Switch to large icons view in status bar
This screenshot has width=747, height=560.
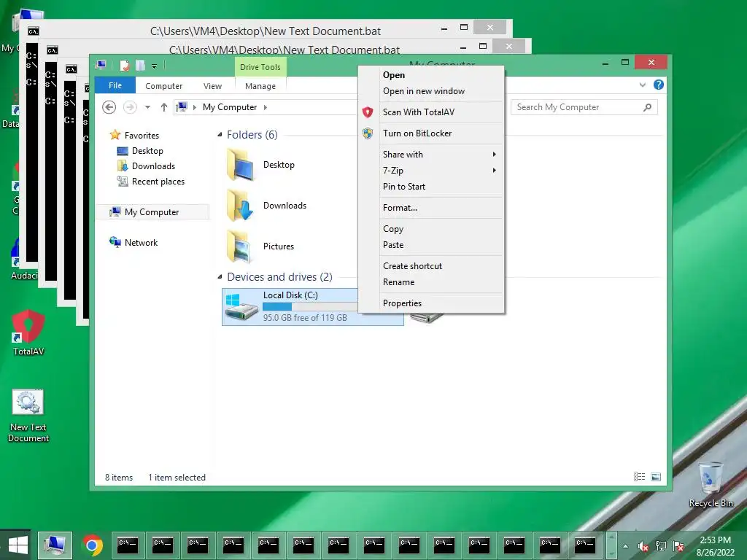[656, 477]
